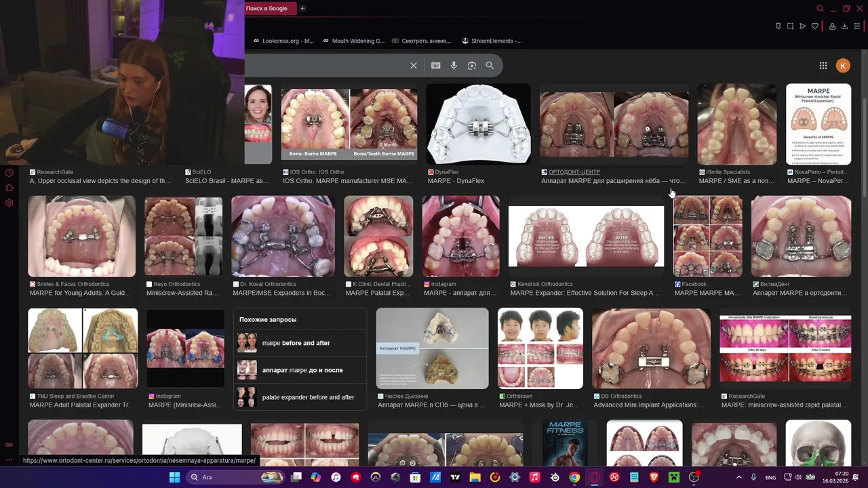Switch to the Поиск в Google tab
The image size is (868, 488).
271,8
